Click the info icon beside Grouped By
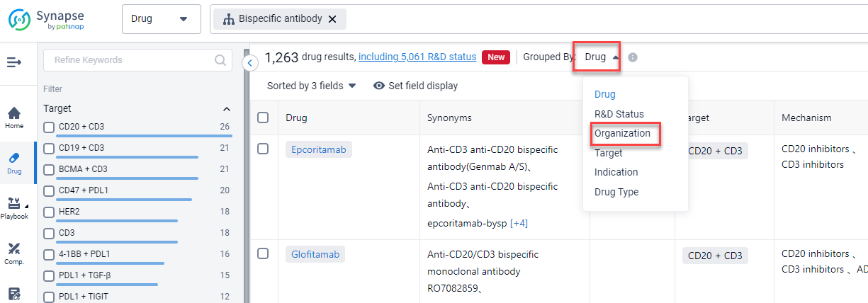The image size is (868, 303). pos(633,57)
